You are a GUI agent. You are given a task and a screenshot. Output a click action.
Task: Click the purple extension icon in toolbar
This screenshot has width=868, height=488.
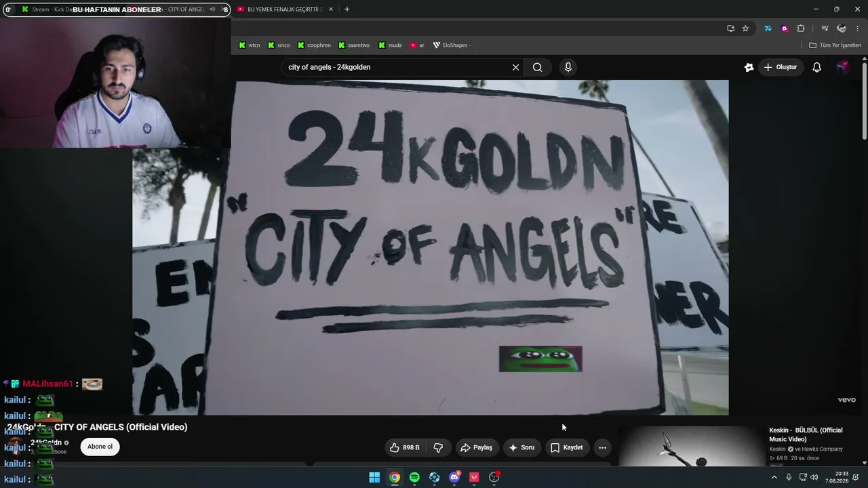point(785,28)
